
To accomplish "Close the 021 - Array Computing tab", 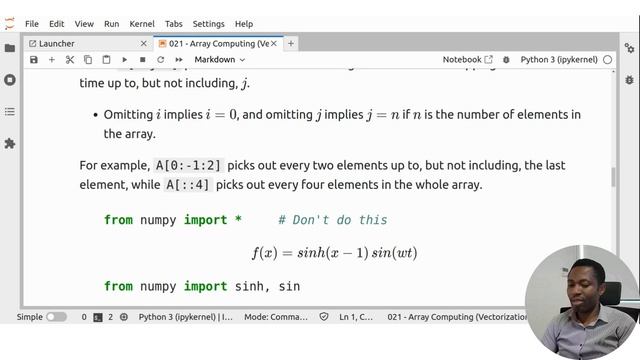I will click(x=274, y=43).
